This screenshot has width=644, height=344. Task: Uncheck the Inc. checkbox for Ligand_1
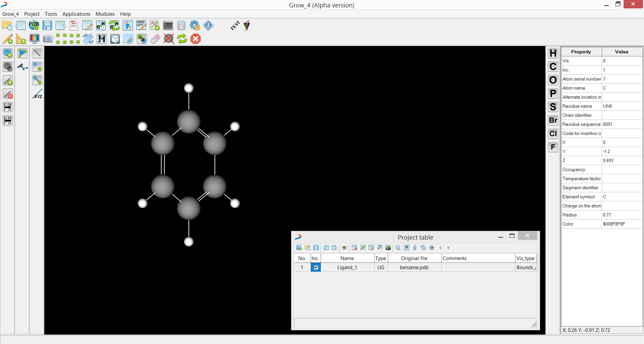316,267
